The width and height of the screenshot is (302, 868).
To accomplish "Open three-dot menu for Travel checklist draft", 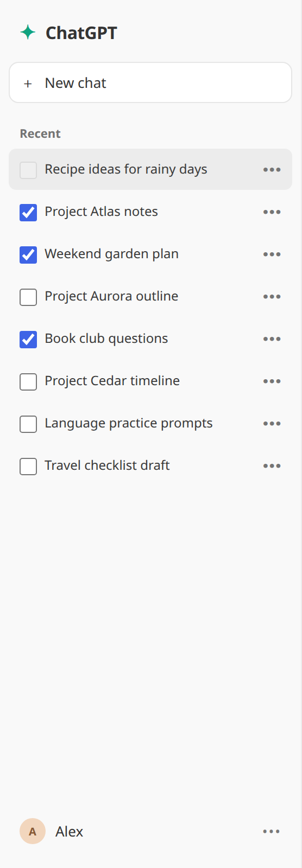I will pos(272,465).
